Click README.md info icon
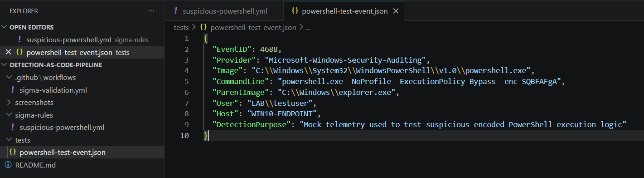The width and height of the screenshot is (644, 178). 8,165
